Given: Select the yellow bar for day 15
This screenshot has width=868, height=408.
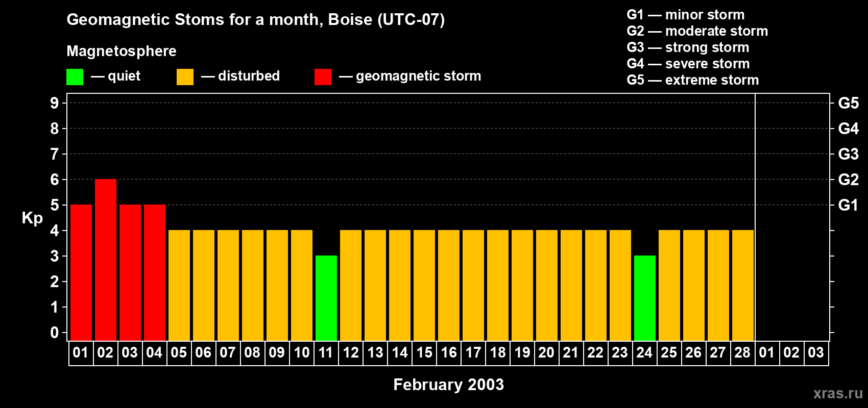Looking at the screenshot, I should (424, 285).
